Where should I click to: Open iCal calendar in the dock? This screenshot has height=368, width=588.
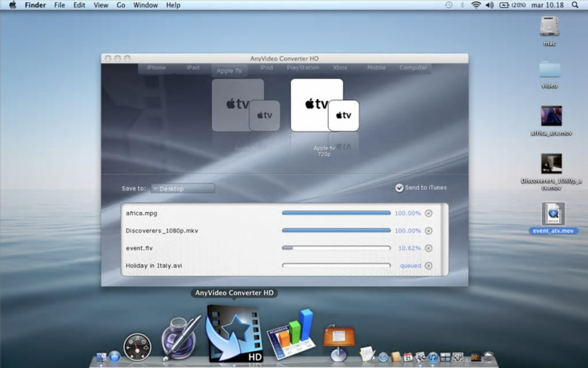coord(408,356)
